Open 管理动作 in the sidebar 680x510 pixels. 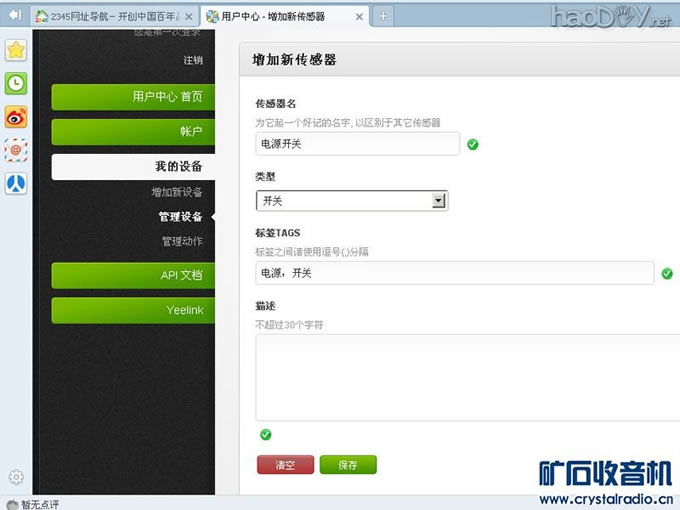182,241
